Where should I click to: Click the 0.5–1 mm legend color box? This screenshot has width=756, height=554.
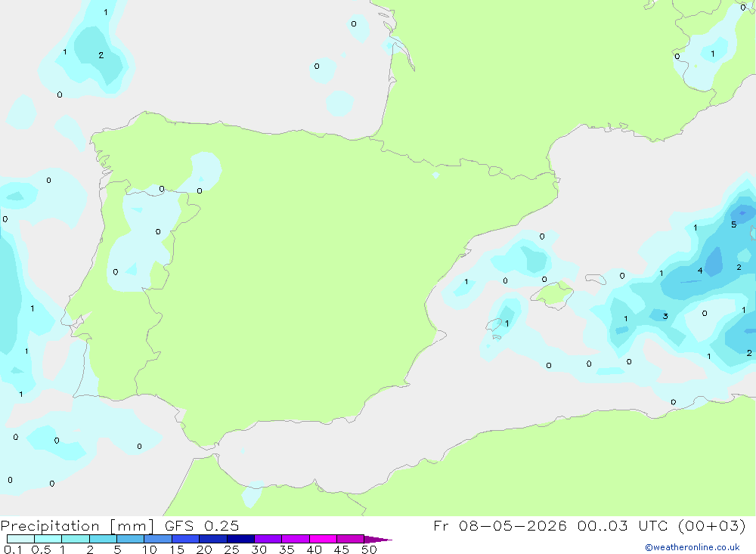tap(48, 539)
